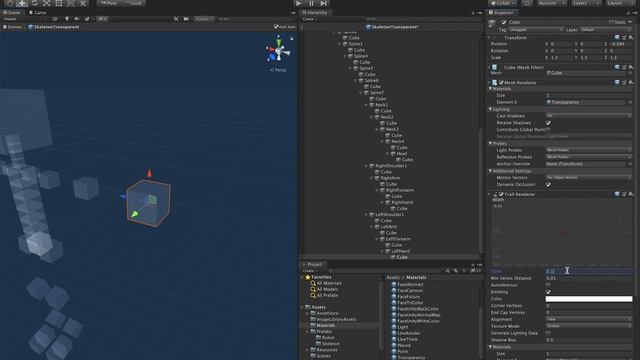Viewport: 640px width, 360px height.
Task: Click the Step forward button
Action: (324, 3)
